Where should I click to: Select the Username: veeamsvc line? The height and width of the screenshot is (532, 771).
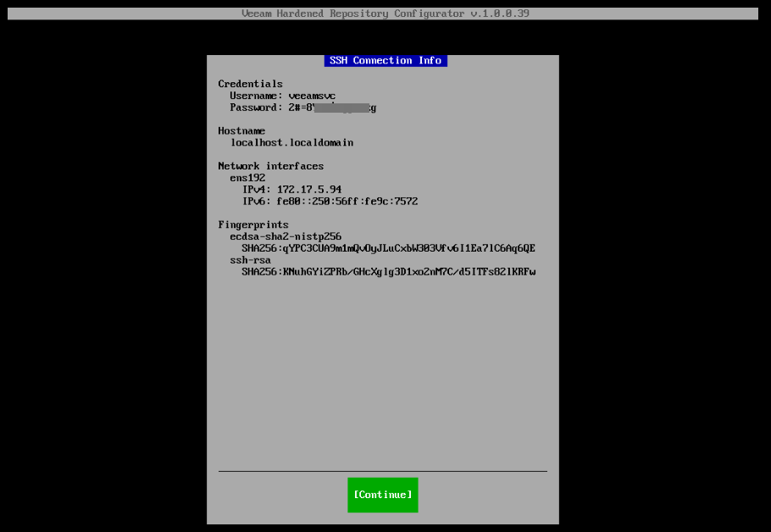tap(283, 96)
